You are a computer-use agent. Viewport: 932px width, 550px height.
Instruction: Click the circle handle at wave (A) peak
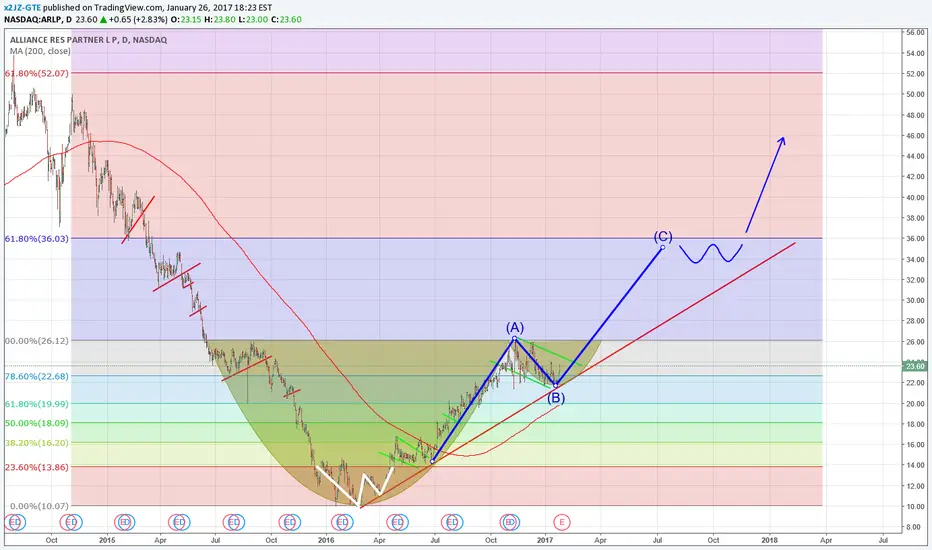pyautogui.click(x=515, y=338)
